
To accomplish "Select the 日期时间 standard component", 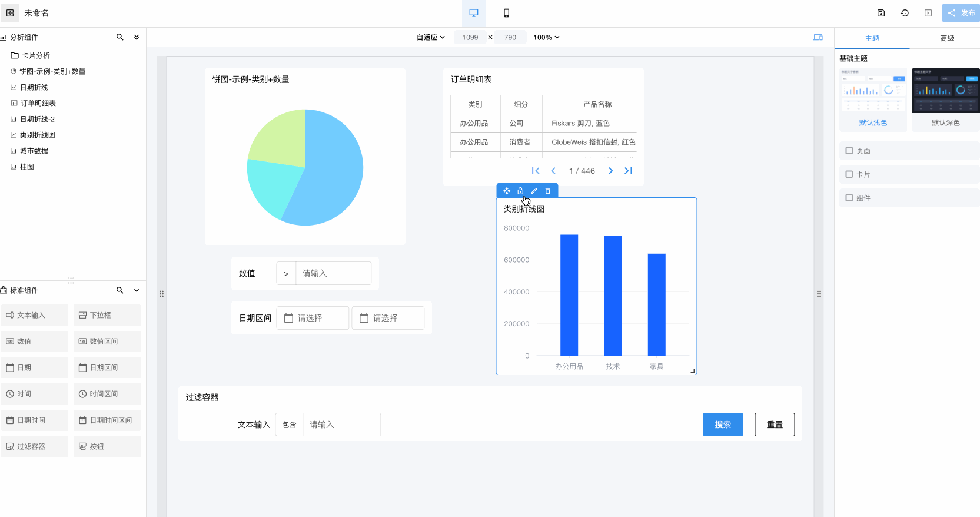I will 35,420.
